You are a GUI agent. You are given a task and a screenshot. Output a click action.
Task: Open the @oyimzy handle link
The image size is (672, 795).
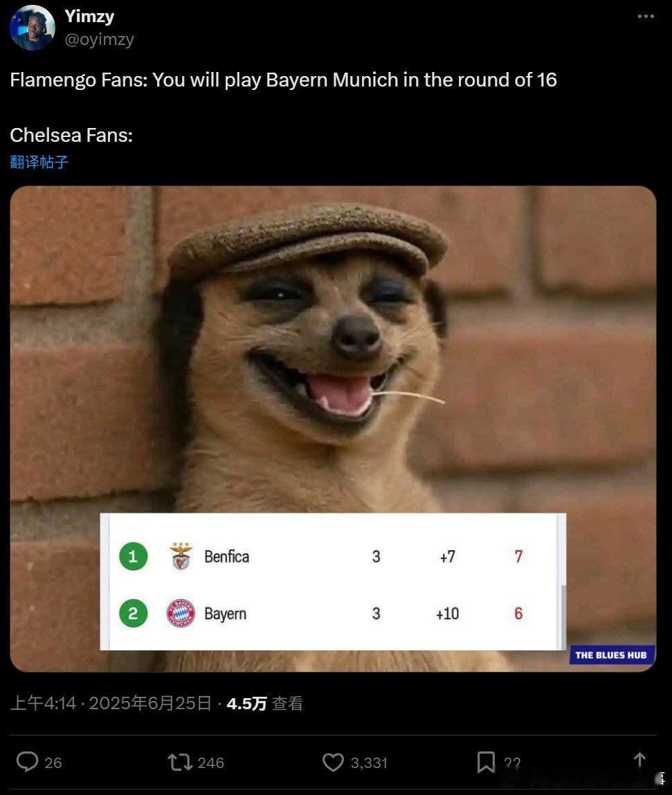pos(100,39)
